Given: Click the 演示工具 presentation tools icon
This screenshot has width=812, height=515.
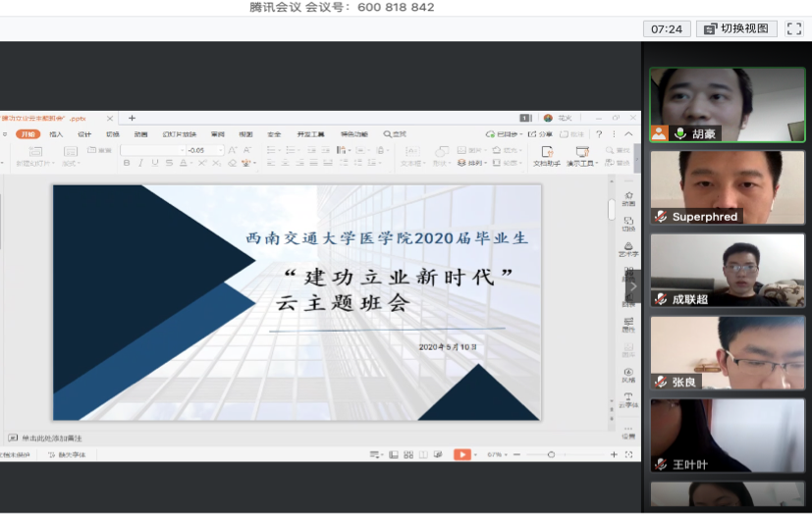Looking at the screenshot, I should pyautogui.click(x=582, y=156).
